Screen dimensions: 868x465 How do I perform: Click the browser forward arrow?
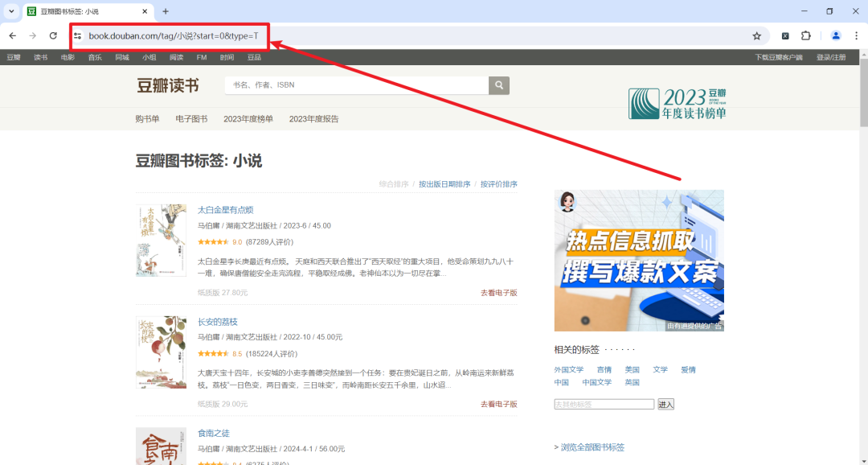pyautogui.click(x=33, y=36)
